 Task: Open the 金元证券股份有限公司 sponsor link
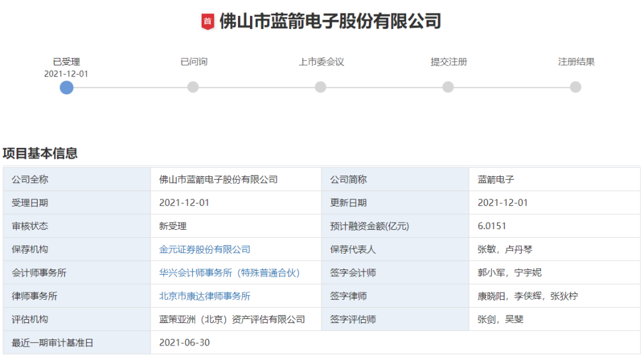pyautogui.click(x=204, y=250)
